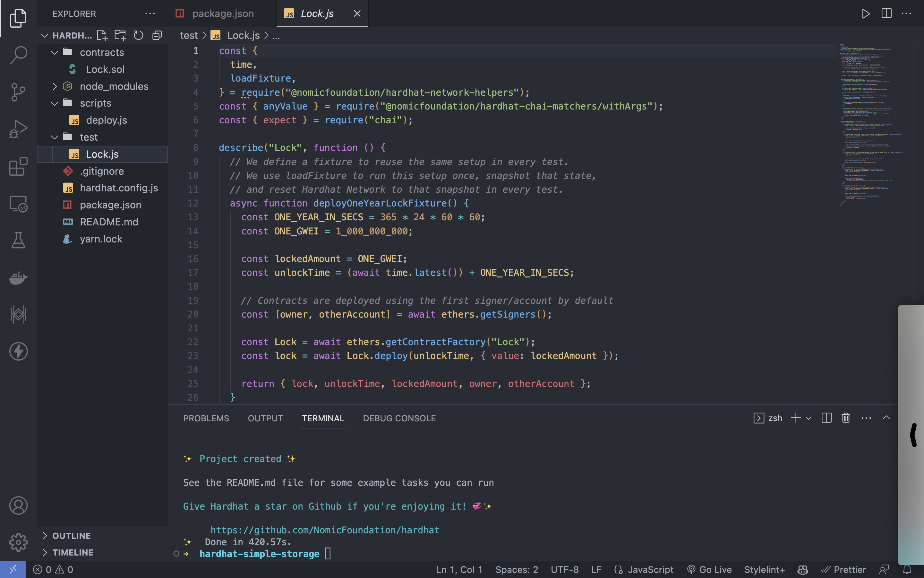Open terminal panel more actions
The image size is (924, 578).
coord(866,418)
